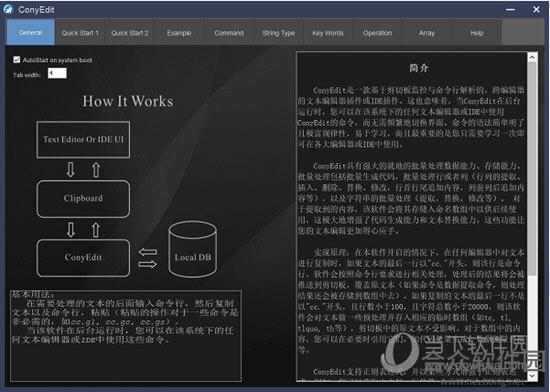Click the Tab width input field
This screenshot has height=392, width=550.
pyautogui.click(x=57, y=73)
